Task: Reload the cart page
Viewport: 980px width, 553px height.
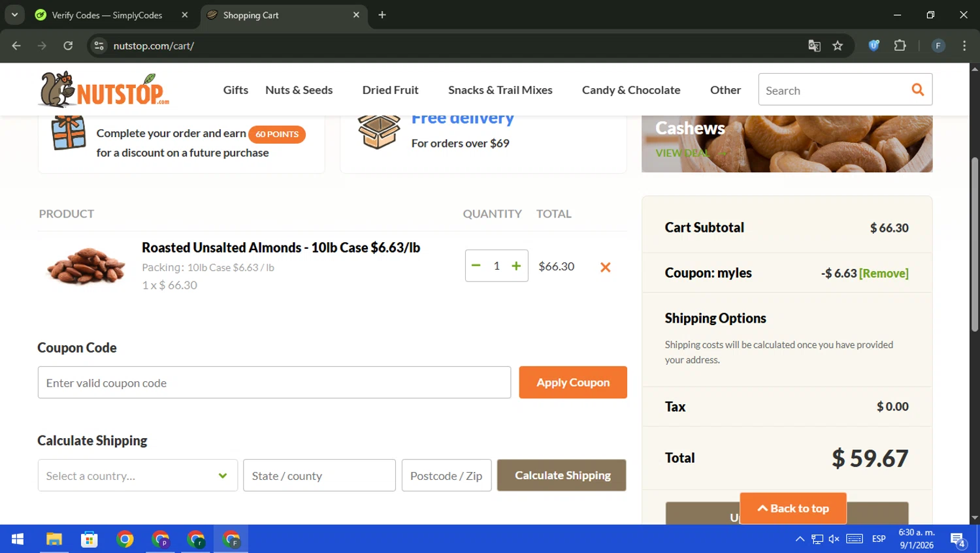Action: click(68, 46)
